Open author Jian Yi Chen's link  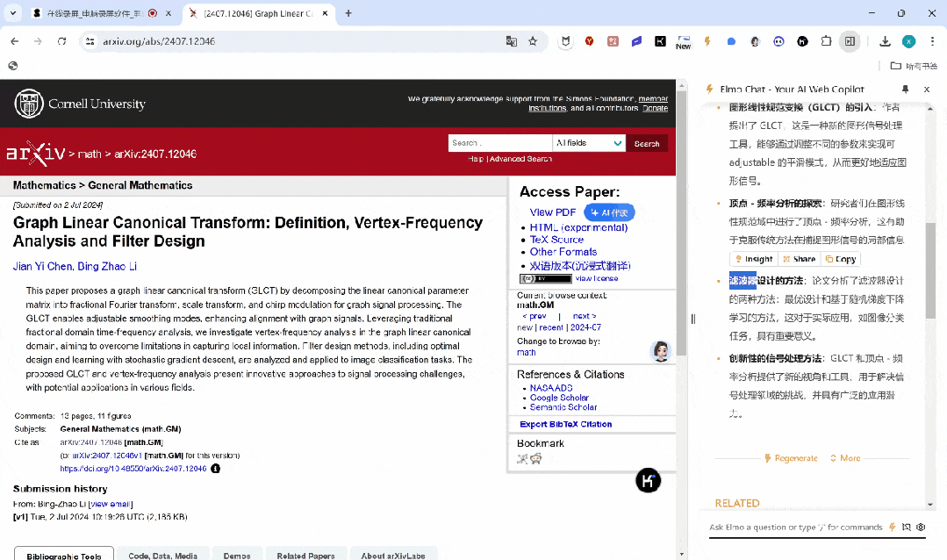43,267
